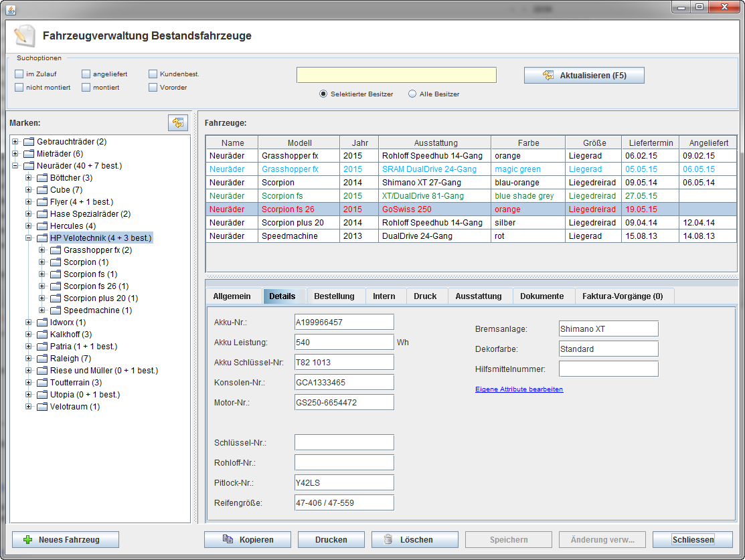Click the Aktualisieren (F5) refresh button
This screenshot has height=560, width=745.
click(584, 76)
